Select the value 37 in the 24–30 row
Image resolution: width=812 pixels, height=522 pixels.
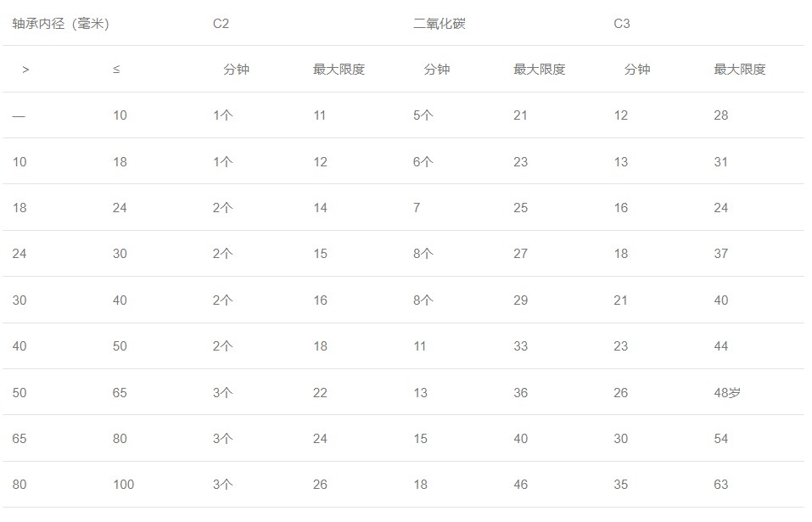[721, 254]
